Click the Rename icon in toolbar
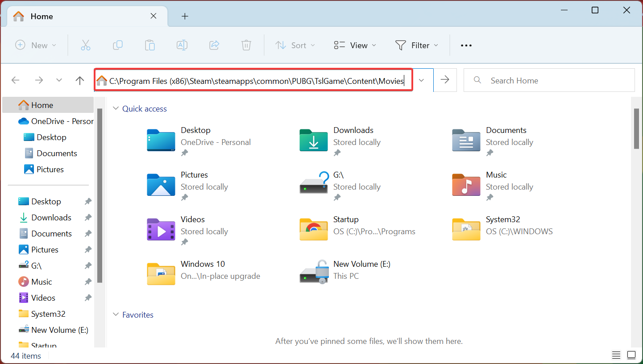The image size is (643, 364). [182, 45]
